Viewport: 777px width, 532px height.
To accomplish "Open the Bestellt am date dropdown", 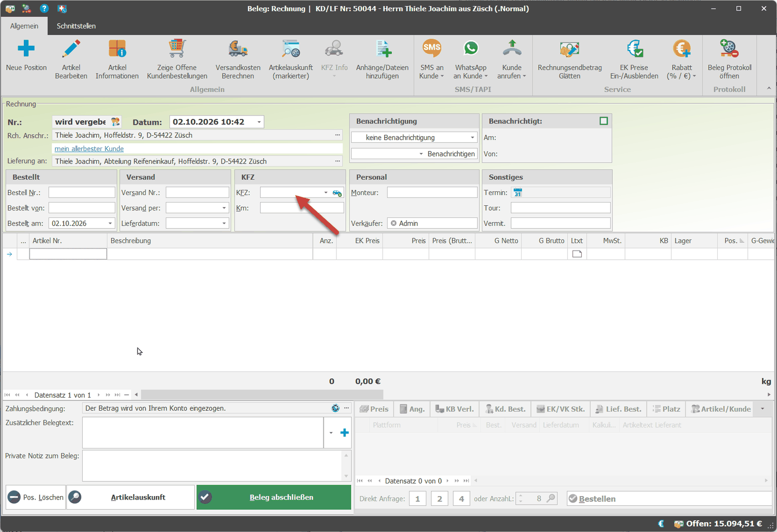I will (110, 223).
